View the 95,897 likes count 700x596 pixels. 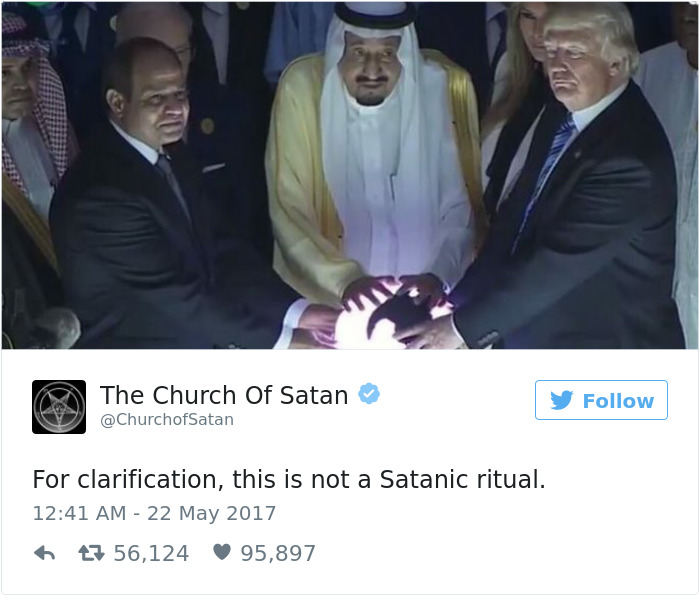coord(278,554)
